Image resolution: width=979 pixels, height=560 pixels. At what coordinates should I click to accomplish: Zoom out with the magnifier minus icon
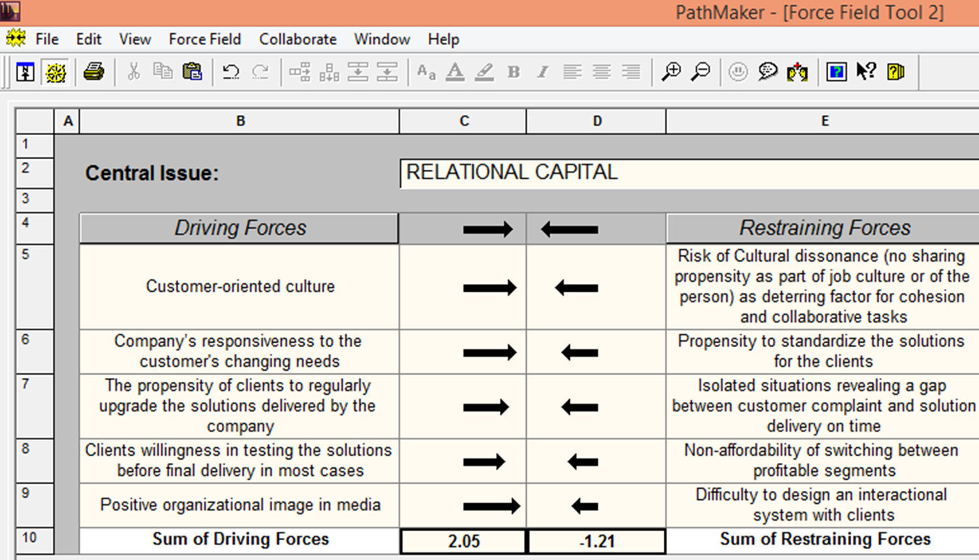[700, 72]
